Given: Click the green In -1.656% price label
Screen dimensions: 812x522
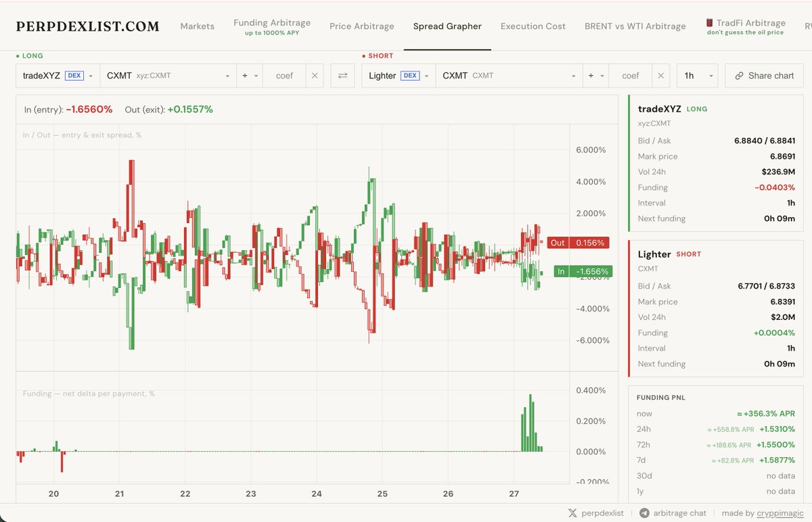Looking at the screenshot, I should [x=583, y=272].
